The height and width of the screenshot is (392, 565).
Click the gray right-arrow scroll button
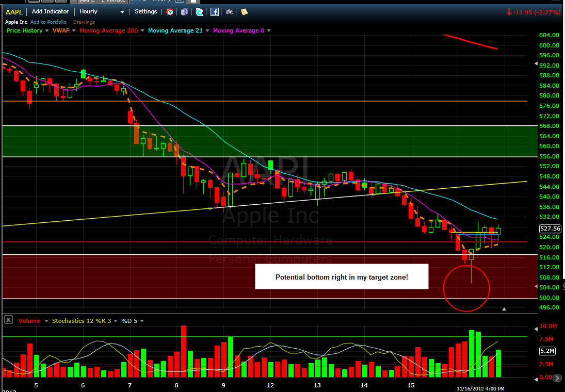pyautogui.click(x=557, y=378)
